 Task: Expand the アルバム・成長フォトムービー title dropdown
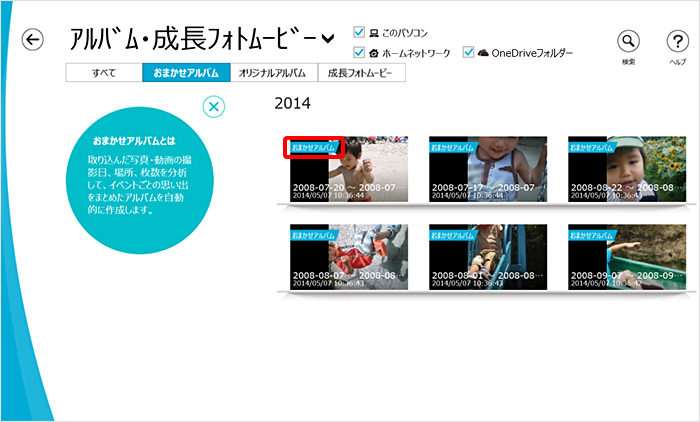click(x=328, y=39)
